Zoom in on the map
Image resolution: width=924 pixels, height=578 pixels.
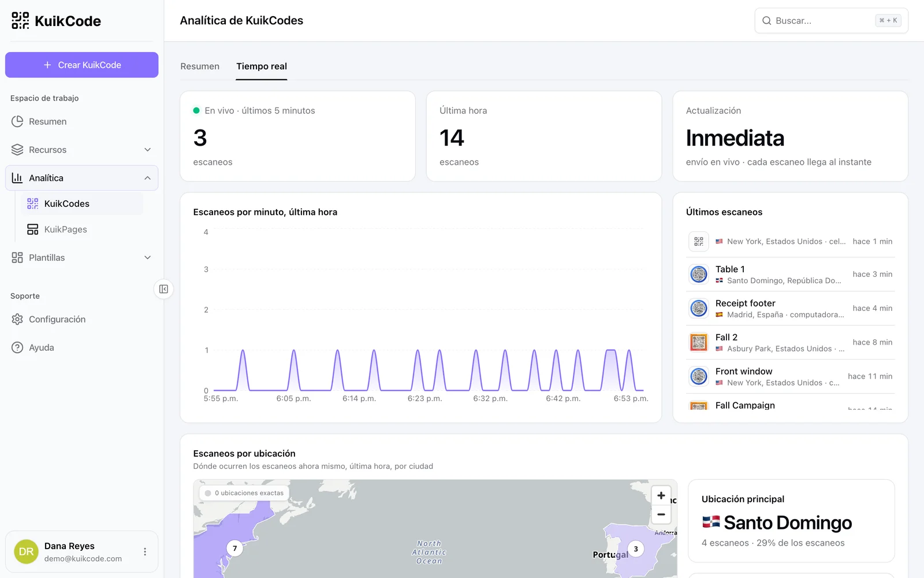coord(661,495)
